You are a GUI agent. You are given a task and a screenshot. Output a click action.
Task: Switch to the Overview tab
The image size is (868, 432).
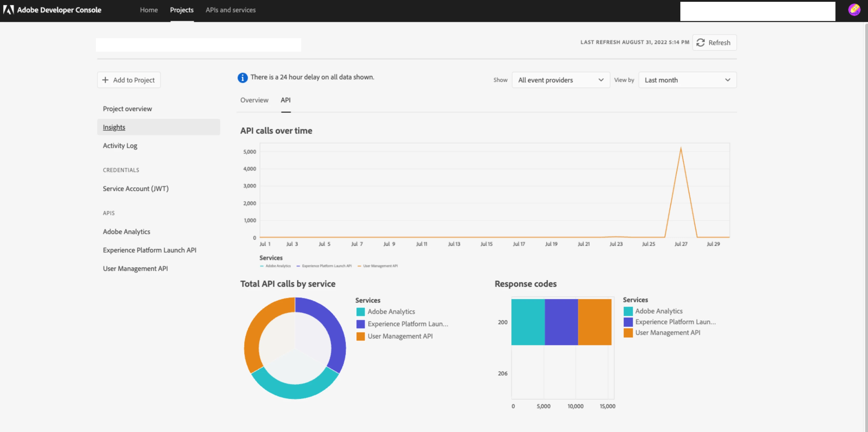254,100
